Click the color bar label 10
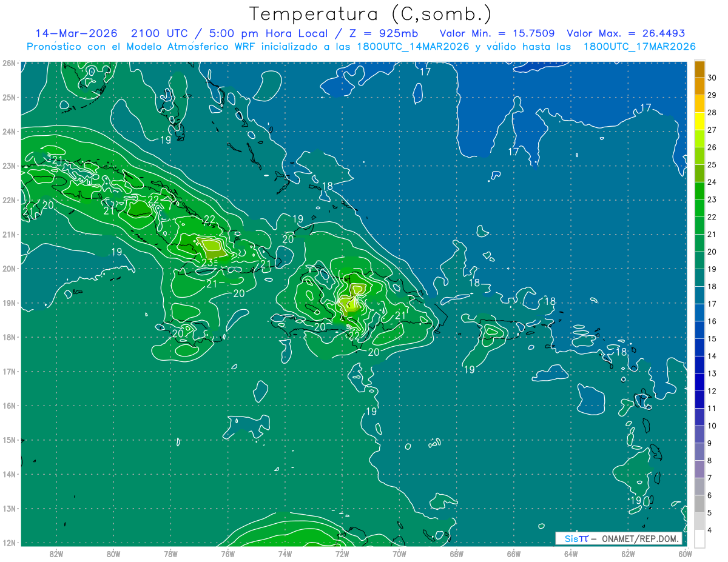Screen dimensions: 728x562 point(712,426)
